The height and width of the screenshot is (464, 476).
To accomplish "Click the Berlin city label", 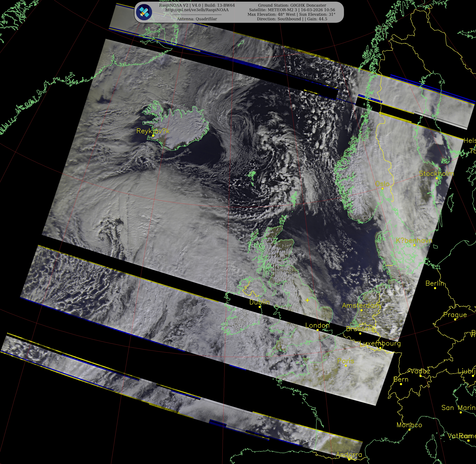I will coord(435,283).
